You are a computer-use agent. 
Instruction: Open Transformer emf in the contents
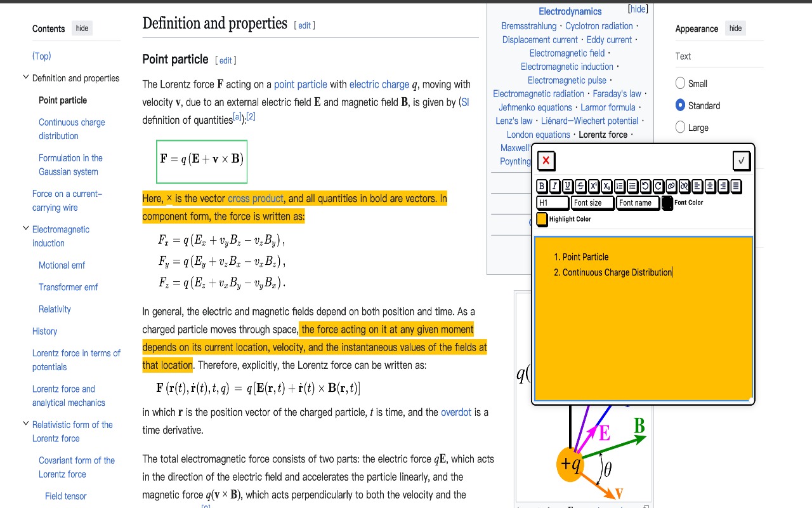(x=69, y=287)
